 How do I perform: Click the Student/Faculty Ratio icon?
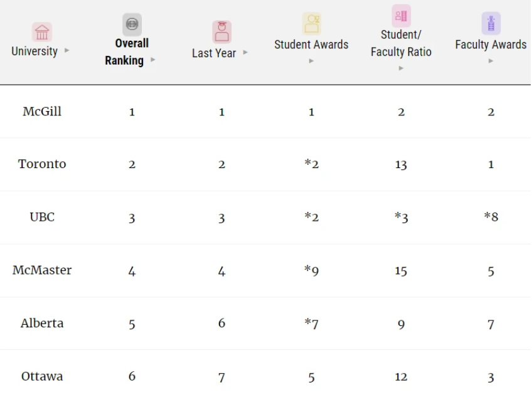click(x=401, y=16)
